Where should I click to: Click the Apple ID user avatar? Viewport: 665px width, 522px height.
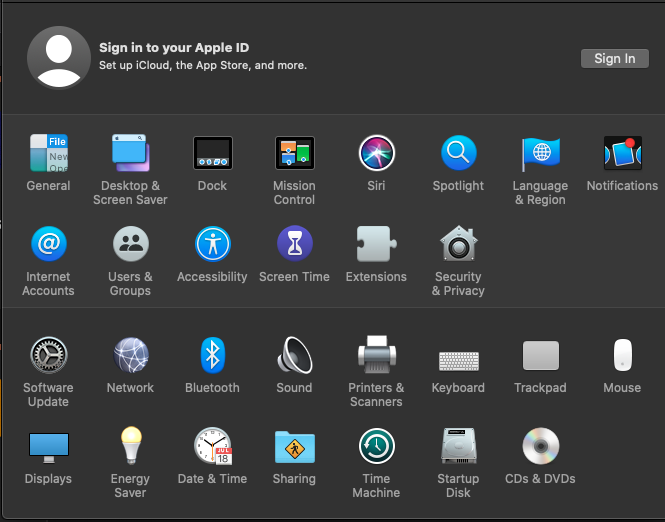(59, 58)
